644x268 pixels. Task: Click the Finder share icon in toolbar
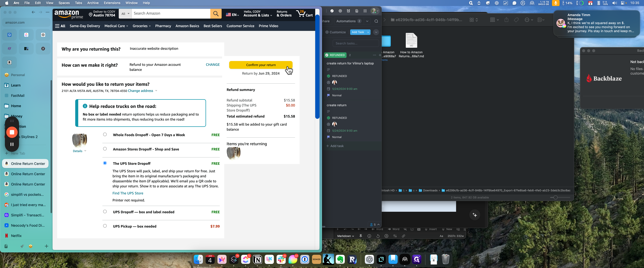click(506, 20)
